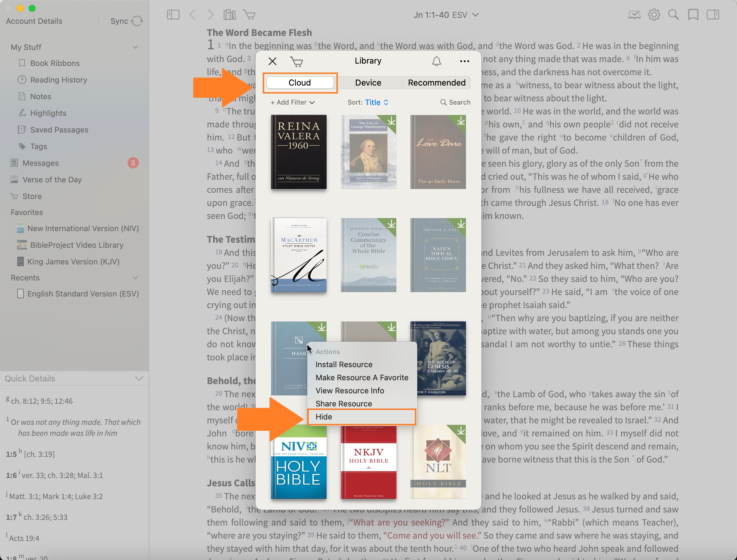Open Account Details
Screen dimensions: 737x560
(34, 21)
